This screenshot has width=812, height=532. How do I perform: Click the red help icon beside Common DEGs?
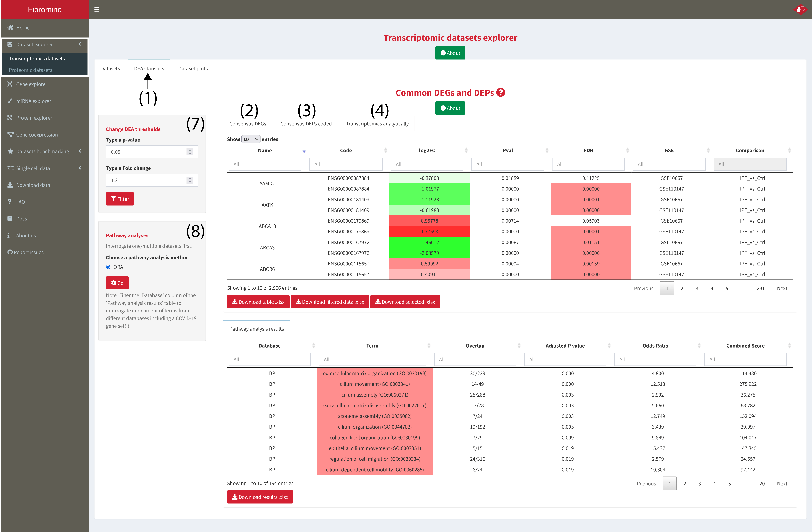coord(501,92)
